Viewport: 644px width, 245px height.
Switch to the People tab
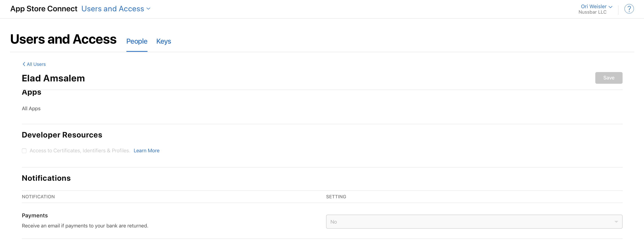[137, 41]
